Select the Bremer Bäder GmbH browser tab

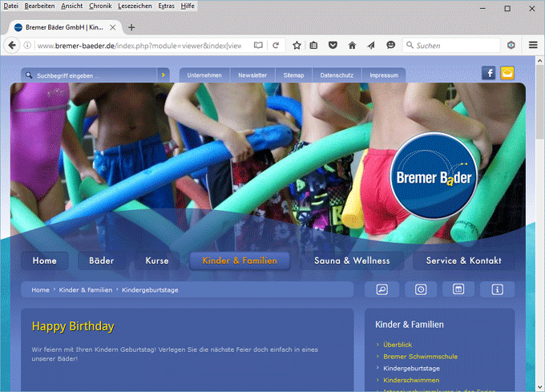tap(64, 27)
